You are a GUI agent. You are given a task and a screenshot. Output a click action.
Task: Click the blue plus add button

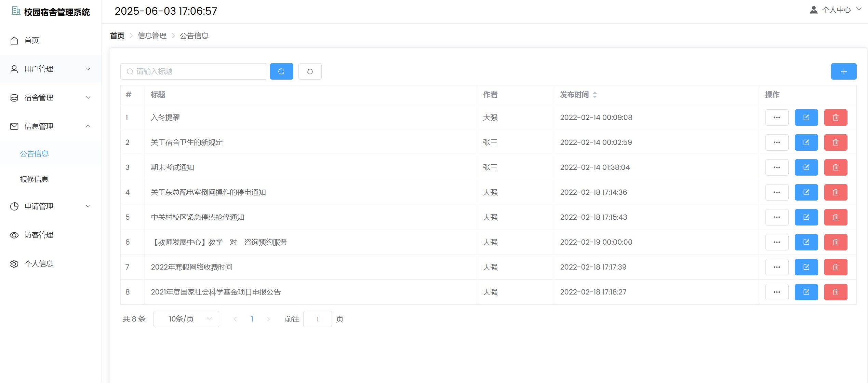point(843,71)
